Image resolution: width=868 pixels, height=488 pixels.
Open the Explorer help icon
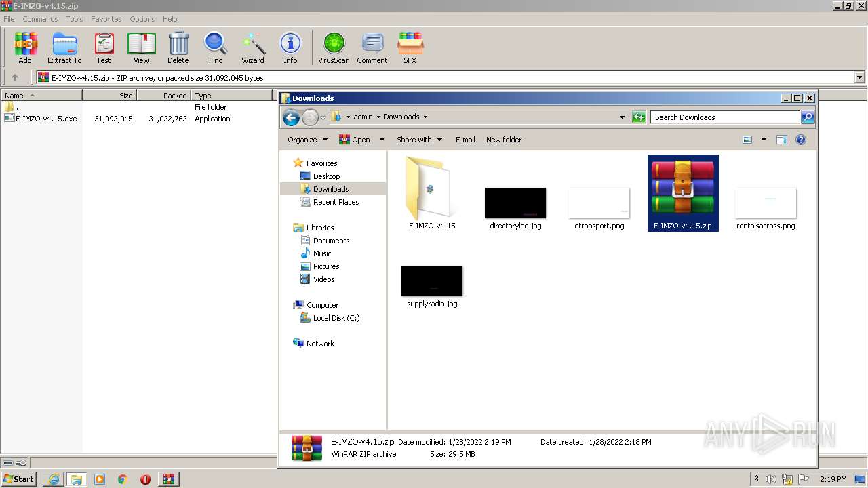point(801,140)
